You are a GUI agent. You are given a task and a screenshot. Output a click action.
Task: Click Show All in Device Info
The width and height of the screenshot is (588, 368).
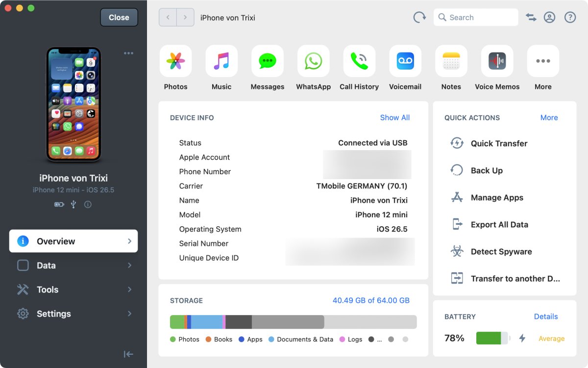click(395, 118)
